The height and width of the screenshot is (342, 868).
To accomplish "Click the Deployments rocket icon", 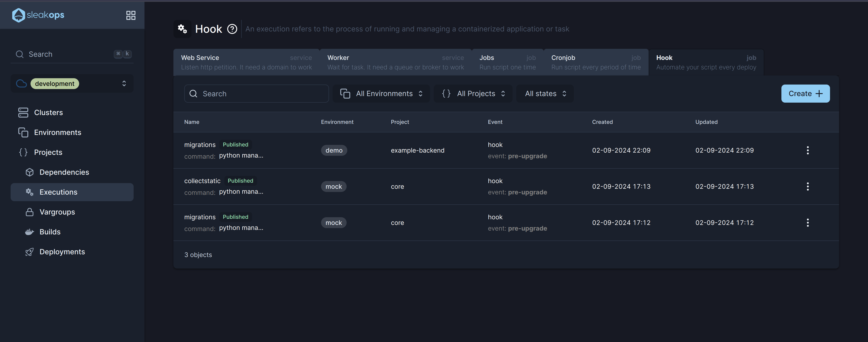I will pos(30,252).
